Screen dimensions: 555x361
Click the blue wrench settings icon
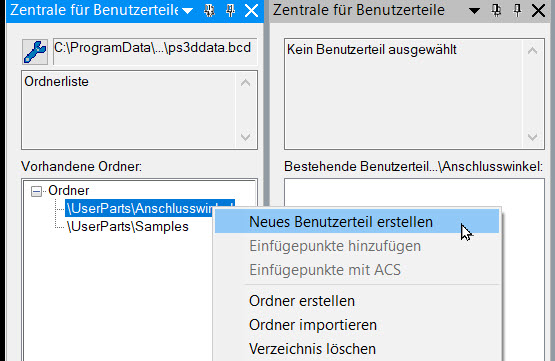pyautogui.click(x=35, y=52)
